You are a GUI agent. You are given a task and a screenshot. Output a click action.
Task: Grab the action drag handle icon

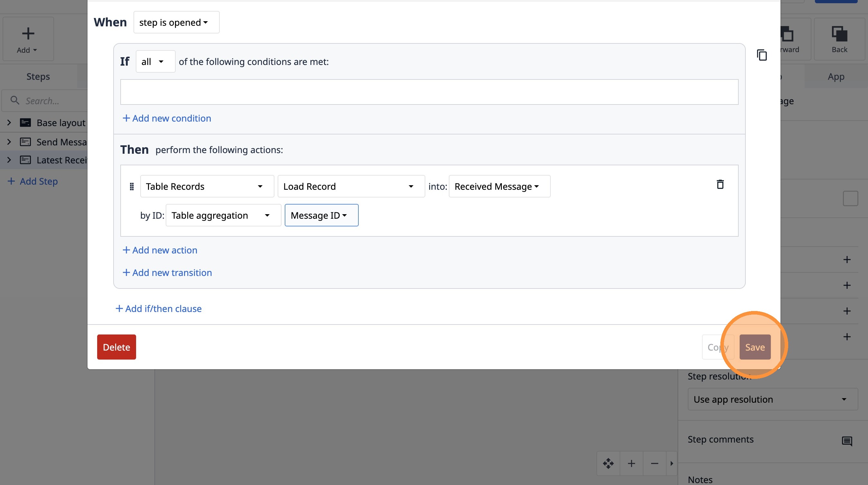click(x=132, y=186)
